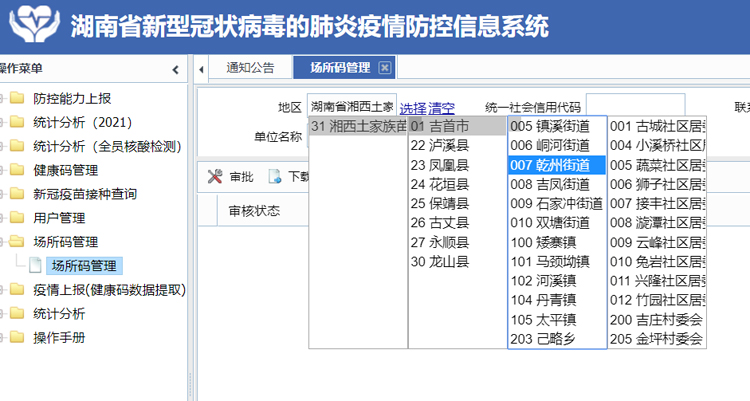This screenshot has height=401, width=750.
Task: Select 006 狮子社区
Action: (657, 184)
